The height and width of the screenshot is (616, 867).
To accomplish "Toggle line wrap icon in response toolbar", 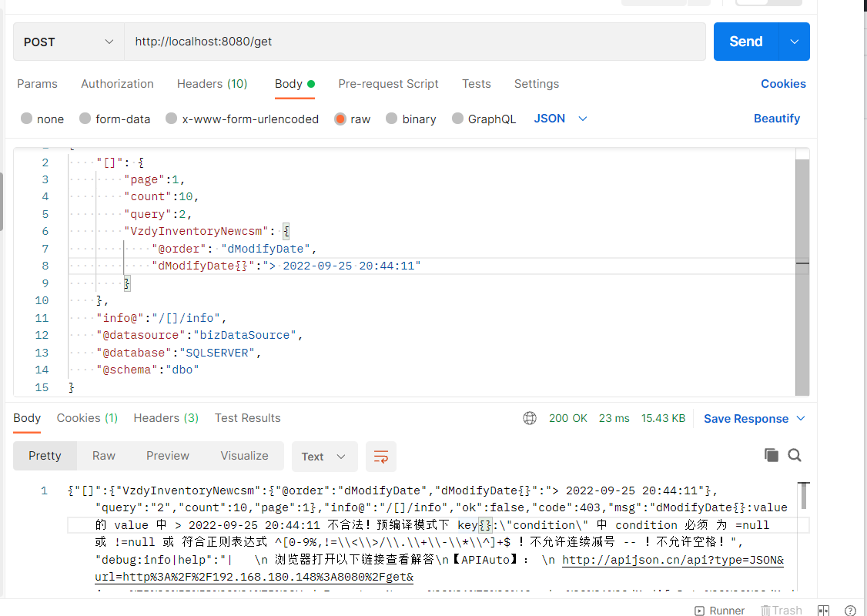I will point(381,457).
